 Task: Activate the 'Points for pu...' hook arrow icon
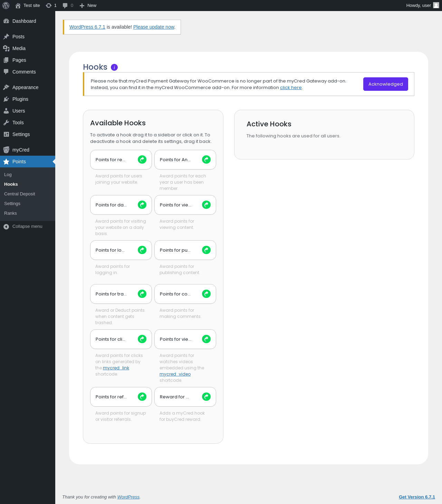click(206, 250)
